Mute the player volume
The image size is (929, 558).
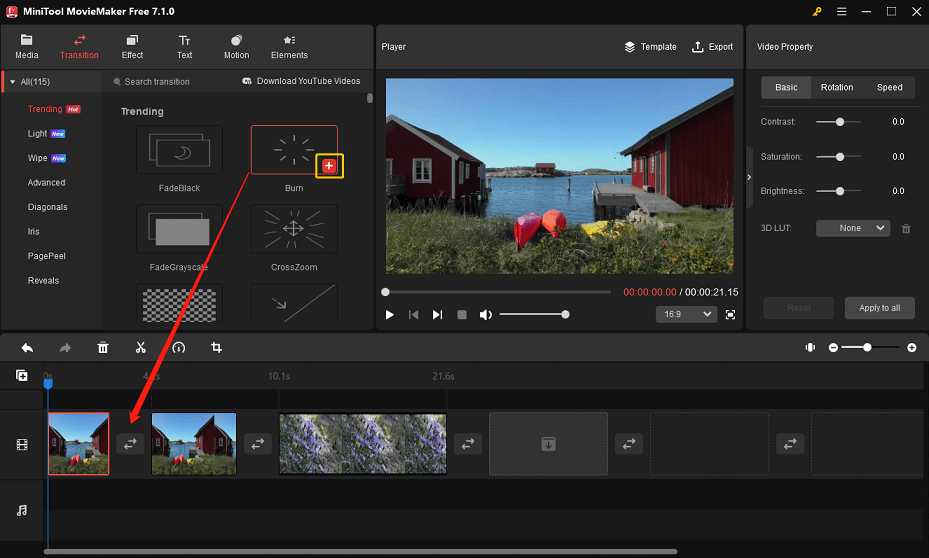tap(486, 315)
